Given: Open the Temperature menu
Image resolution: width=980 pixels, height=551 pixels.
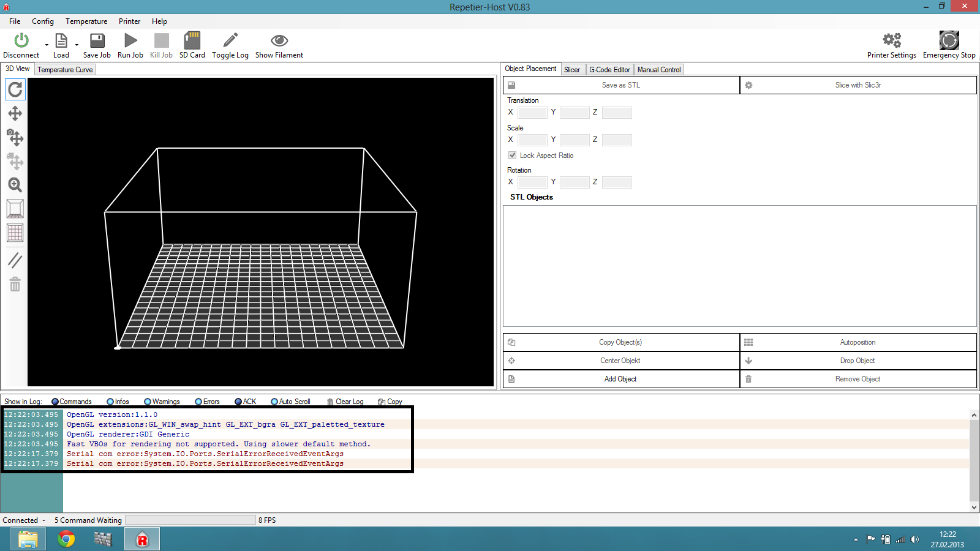Looking at the screenshot, I should pos(86,21).
